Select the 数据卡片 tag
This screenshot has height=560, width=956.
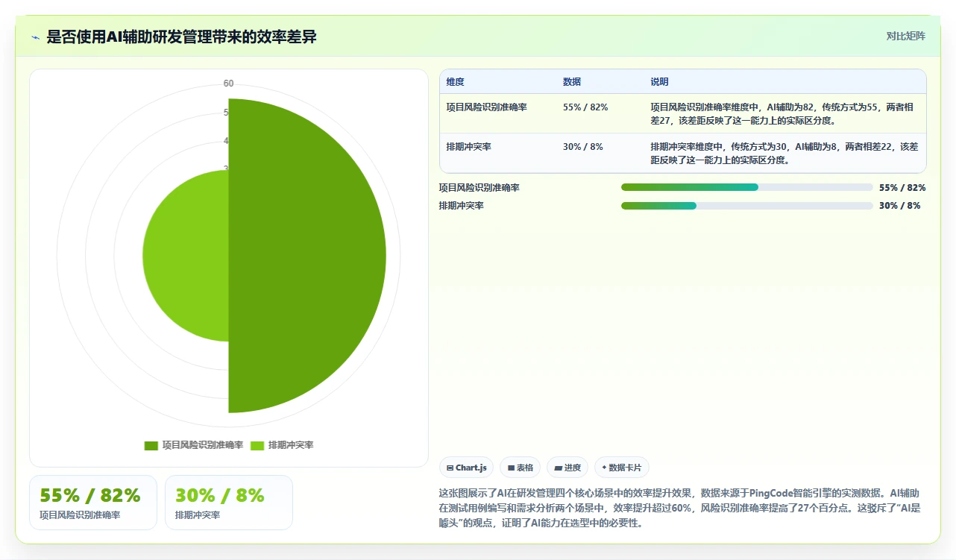pos(621,468)
